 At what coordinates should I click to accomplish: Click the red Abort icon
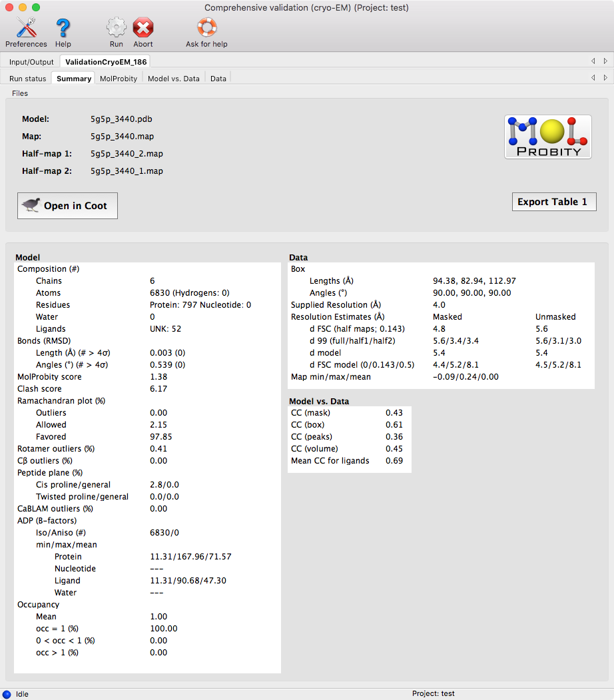143,29
